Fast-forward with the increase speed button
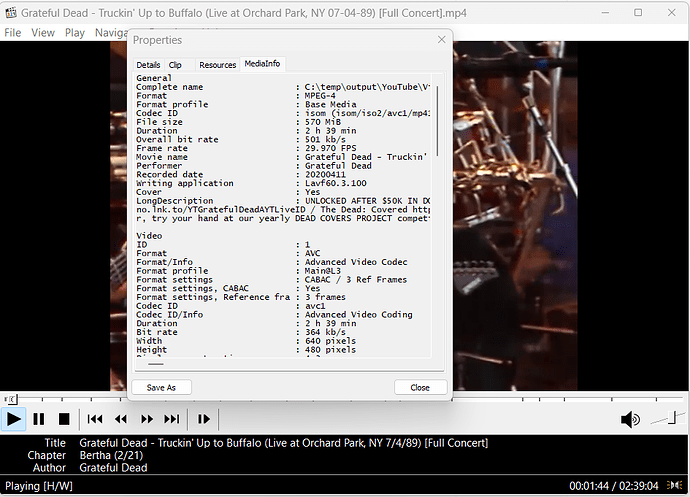Image resolution: width=690 pixels, height=497 pixels. [x=147, y=419]
